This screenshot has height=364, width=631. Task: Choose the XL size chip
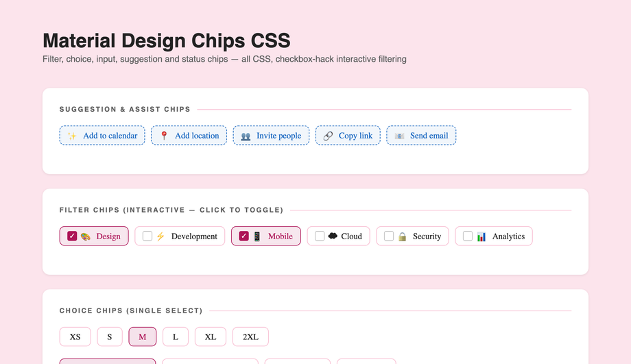(211, 337)
